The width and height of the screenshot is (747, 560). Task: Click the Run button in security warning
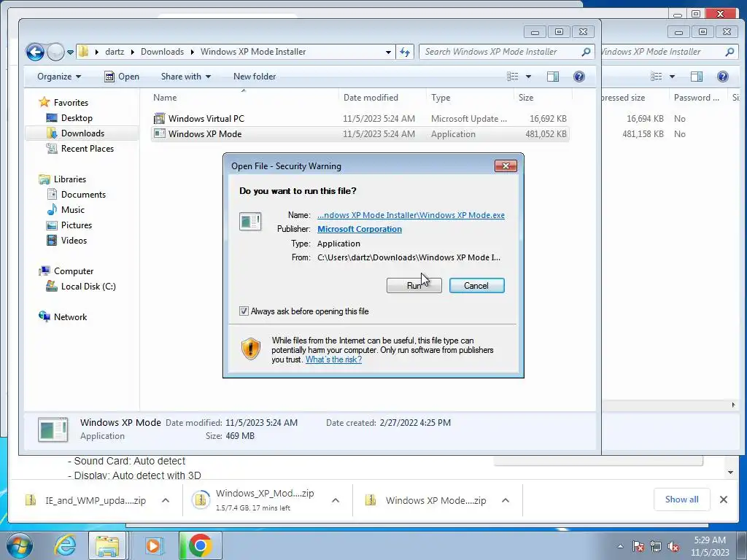414,285
